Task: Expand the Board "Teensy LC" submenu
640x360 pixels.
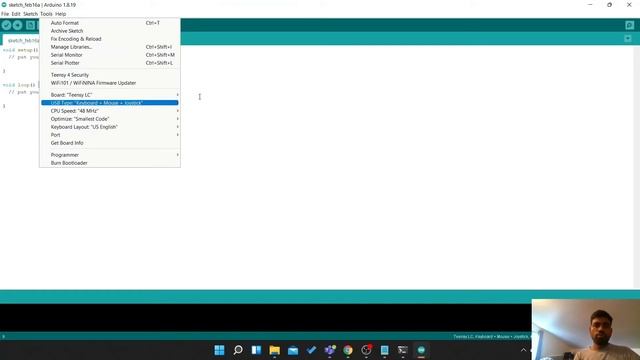Action: point(110,95)
